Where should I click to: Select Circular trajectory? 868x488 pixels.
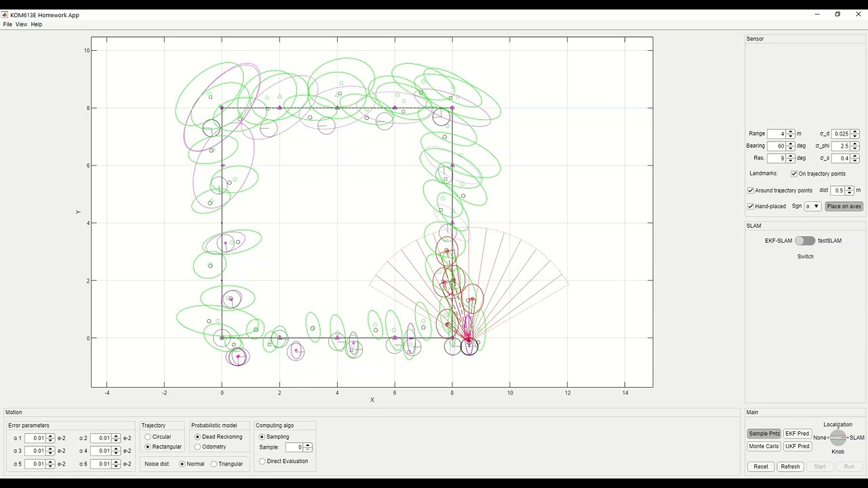pos(148,437)
